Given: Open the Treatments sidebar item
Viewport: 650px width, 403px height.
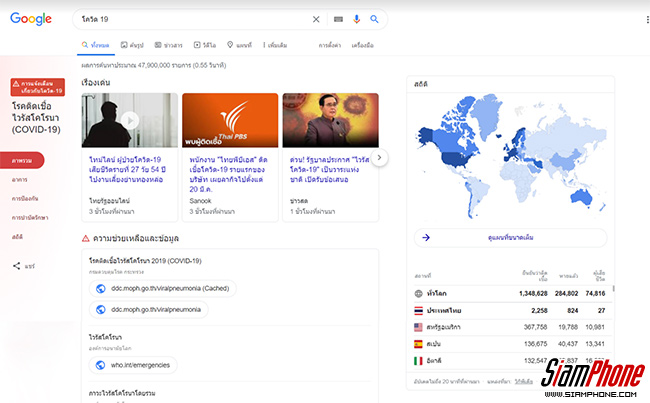Looking at the screenshot, I should point(30,218).
